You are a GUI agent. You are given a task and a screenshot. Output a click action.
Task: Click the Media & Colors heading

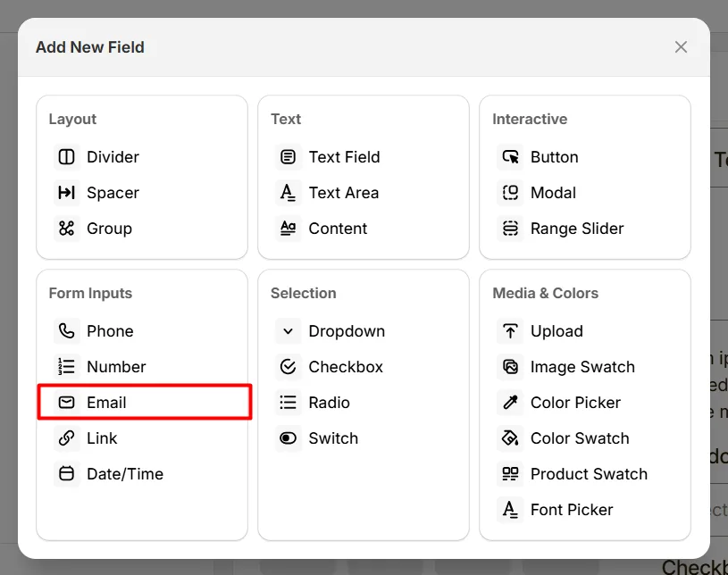(x=545, y=293)
